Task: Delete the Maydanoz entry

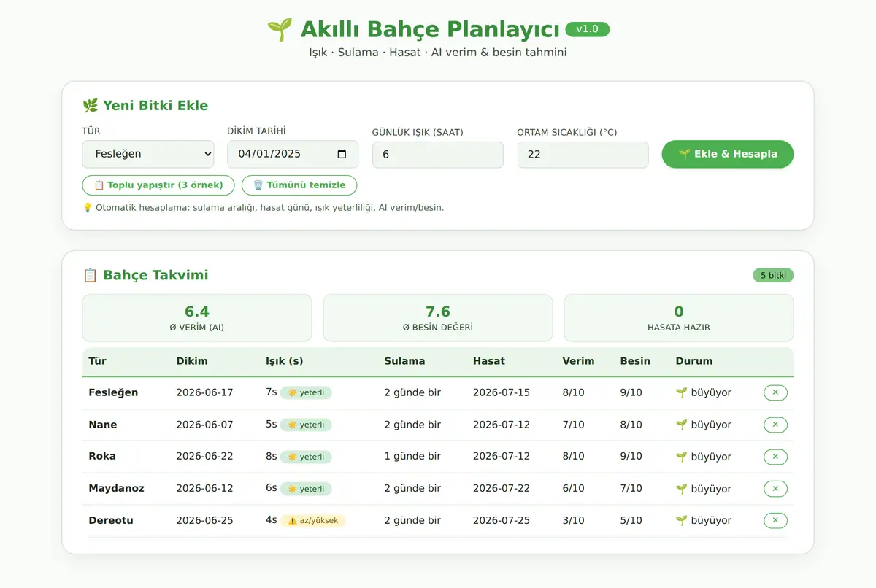Action: (775, 489)
